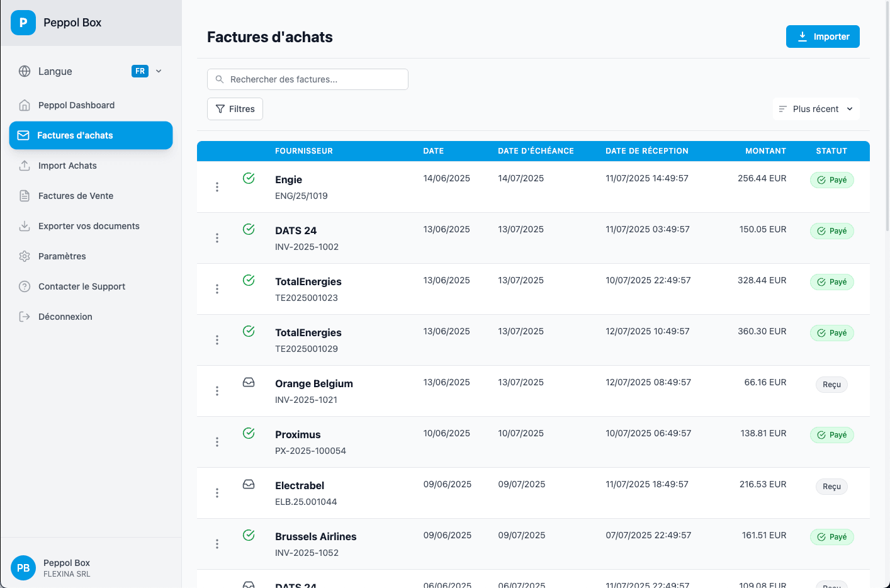Click paid check icon on Proximus row

249,433
